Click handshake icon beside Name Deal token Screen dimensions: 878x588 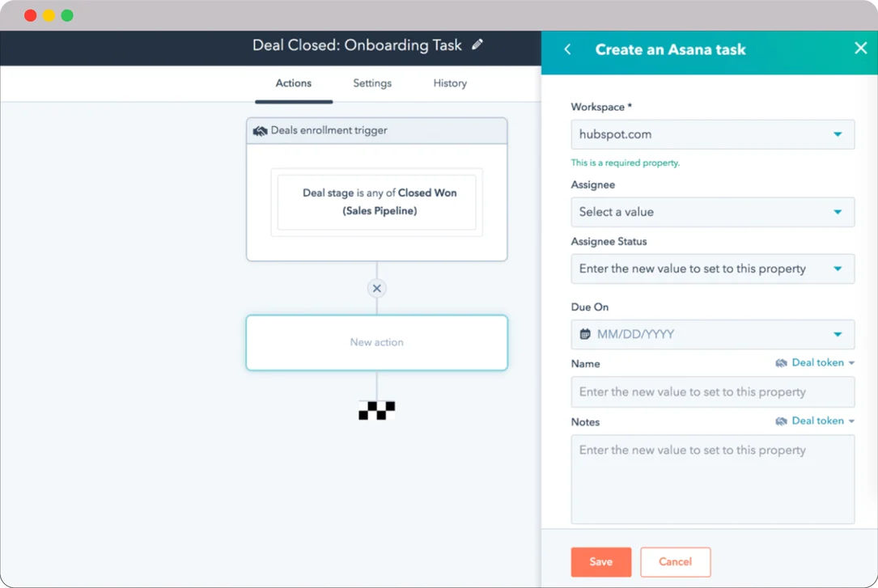coord(781,363)
